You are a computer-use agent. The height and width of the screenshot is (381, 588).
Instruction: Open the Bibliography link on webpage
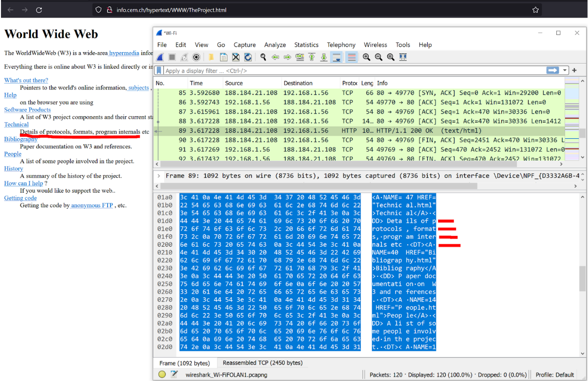coord(21,139)
